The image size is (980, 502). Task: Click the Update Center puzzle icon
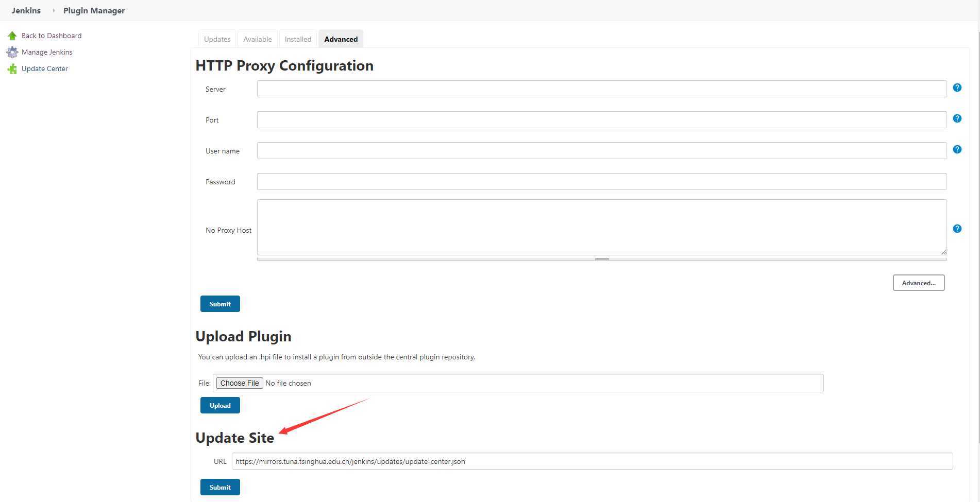[x=12, y=68]
